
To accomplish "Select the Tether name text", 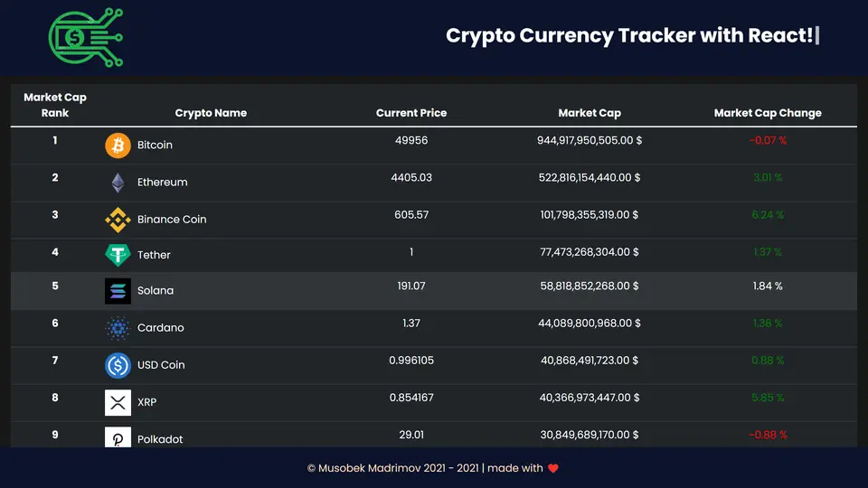I will tap(154, 255).
